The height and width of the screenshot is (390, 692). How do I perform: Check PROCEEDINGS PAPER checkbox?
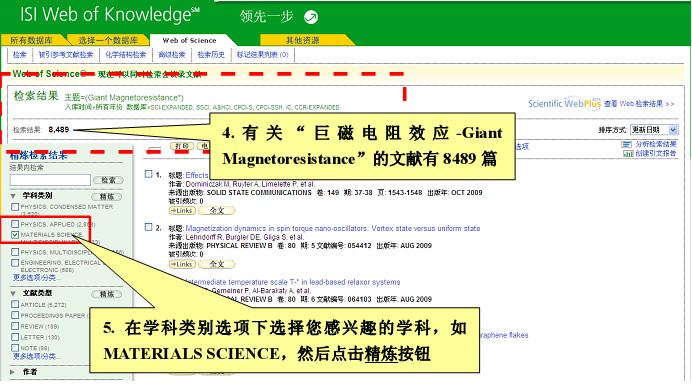tap(15, 315)
